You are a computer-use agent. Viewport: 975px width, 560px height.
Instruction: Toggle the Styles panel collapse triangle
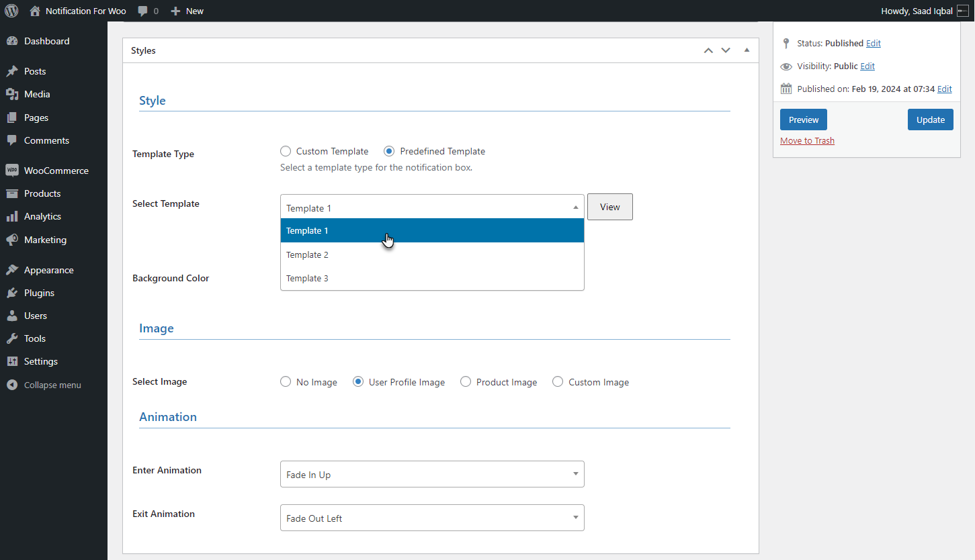747,50
